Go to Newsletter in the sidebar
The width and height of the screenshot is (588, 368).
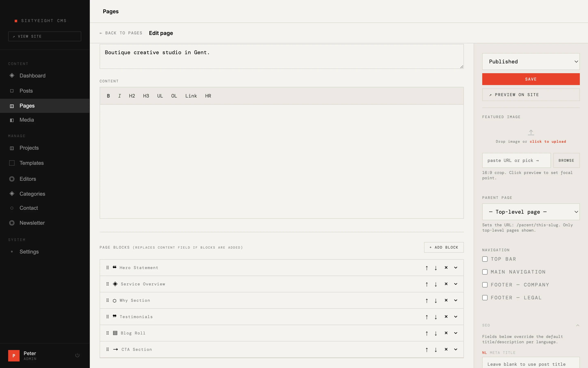point(45,223)
